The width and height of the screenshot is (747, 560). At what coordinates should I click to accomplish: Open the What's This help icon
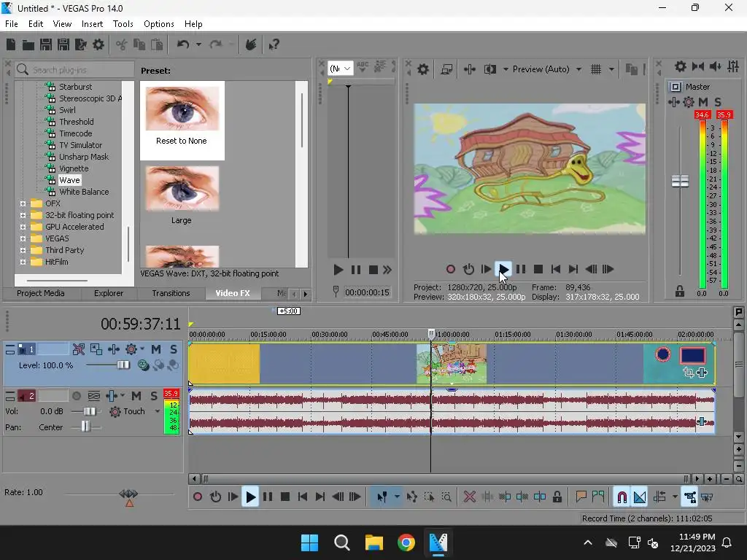[274, 44]
